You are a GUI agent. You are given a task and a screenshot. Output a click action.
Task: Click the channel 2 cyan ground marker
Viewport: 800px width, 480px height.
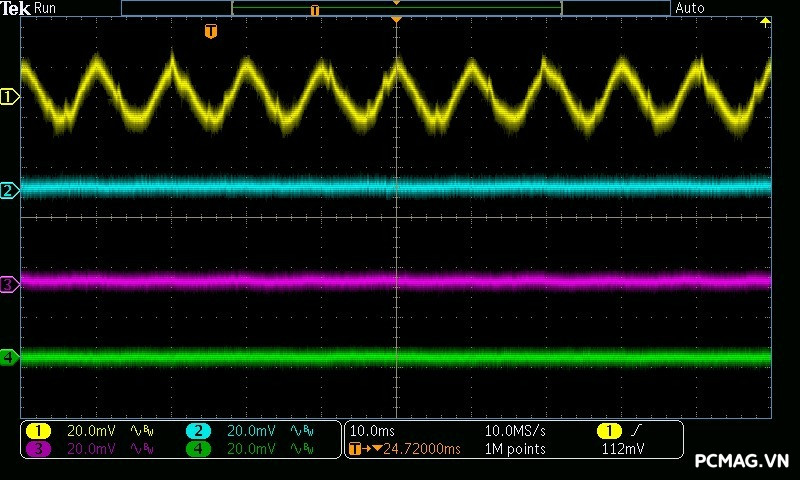click(x=9, y=191)
